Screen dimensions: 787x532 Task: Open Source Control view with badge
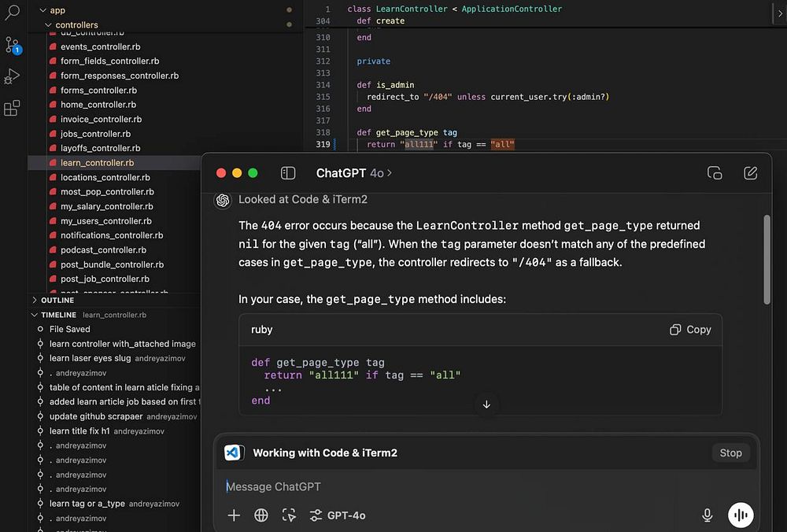[x=12, y=45]
